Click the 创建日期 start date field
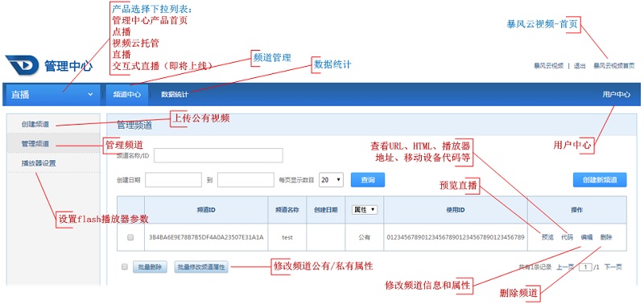Screen dimensions: 644x304 173,179
